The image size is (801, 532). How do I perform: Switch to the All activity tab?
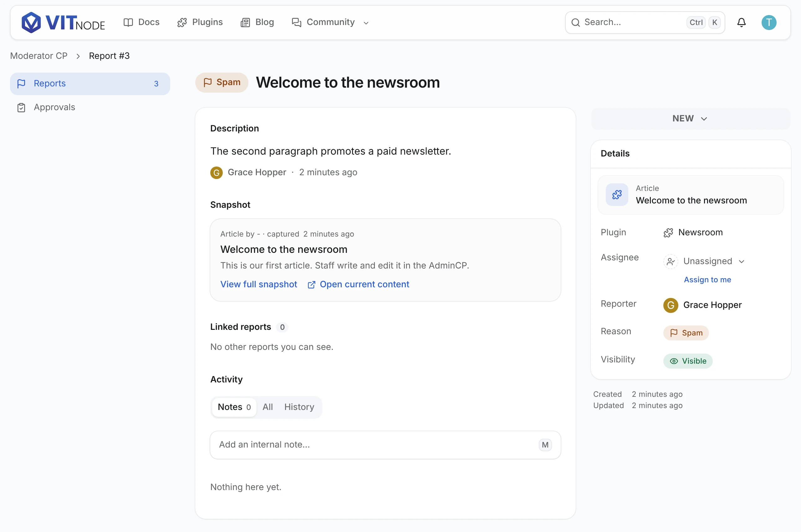[x=267, y=407]
